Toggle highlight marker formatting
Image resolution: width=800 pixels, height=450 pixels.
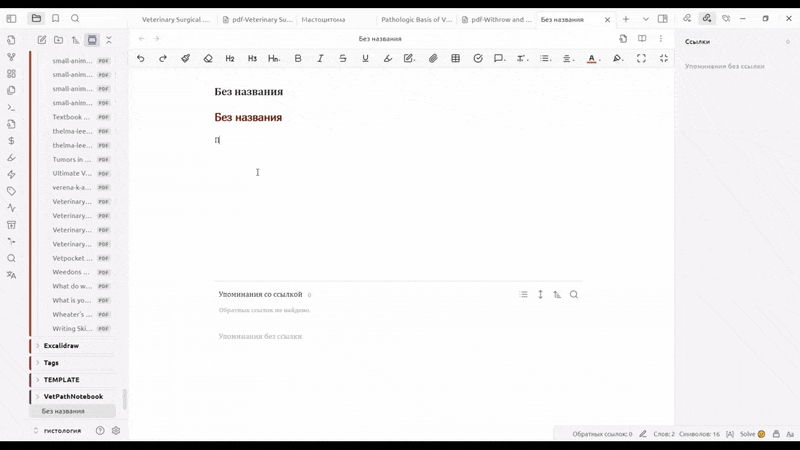[388, 59]
